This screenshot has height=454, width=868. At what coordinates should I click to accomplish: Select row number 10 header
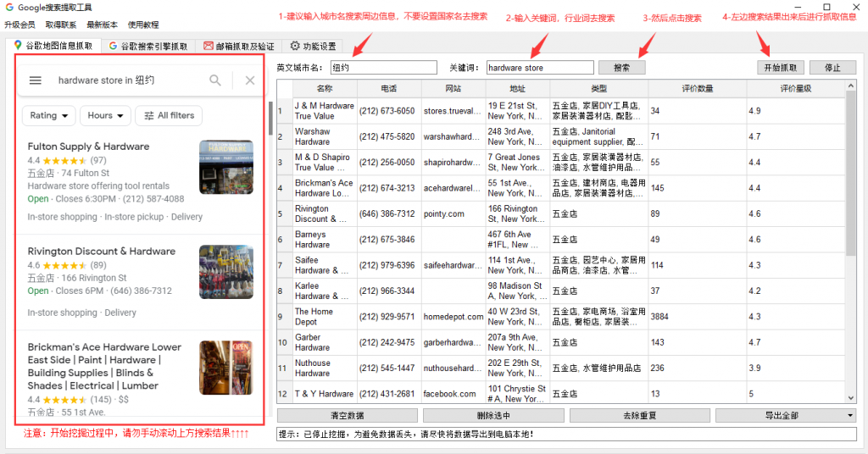tap(285, 342)
